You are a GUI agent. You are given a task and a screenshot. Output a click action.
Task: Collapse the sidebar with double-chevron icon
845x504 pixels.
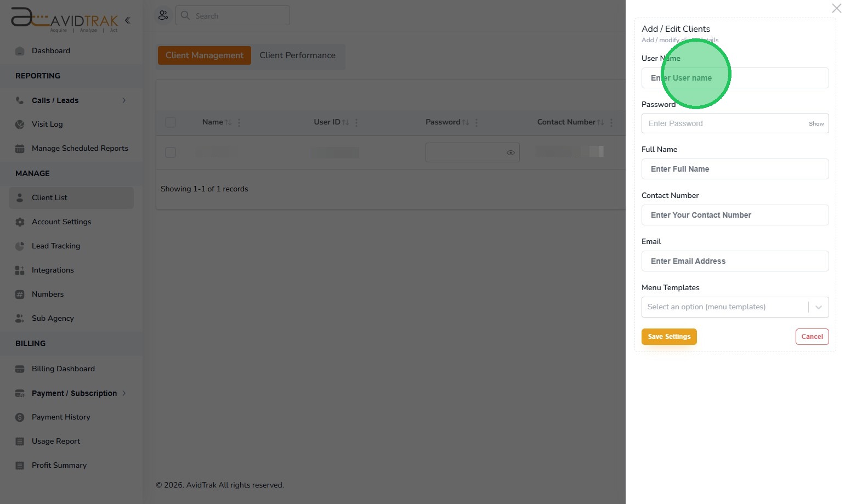pyautogui.click(x=127, y=20)
